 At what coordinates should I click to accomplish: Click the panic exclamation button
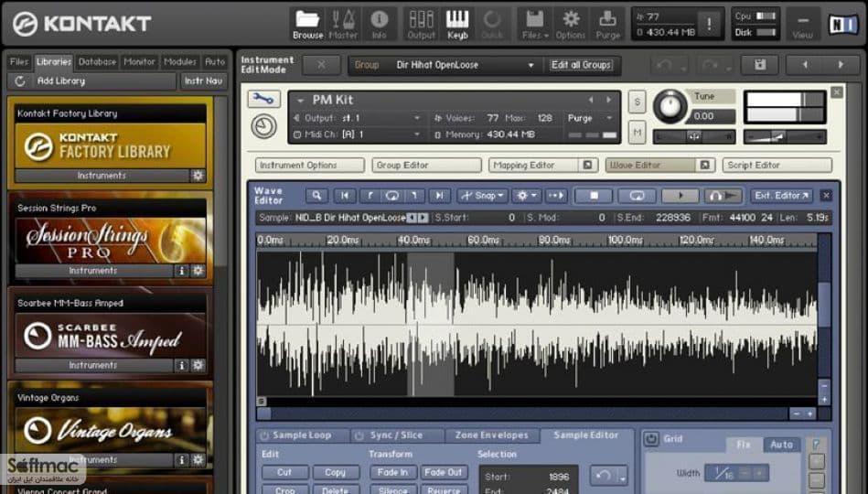coord(709,23)
